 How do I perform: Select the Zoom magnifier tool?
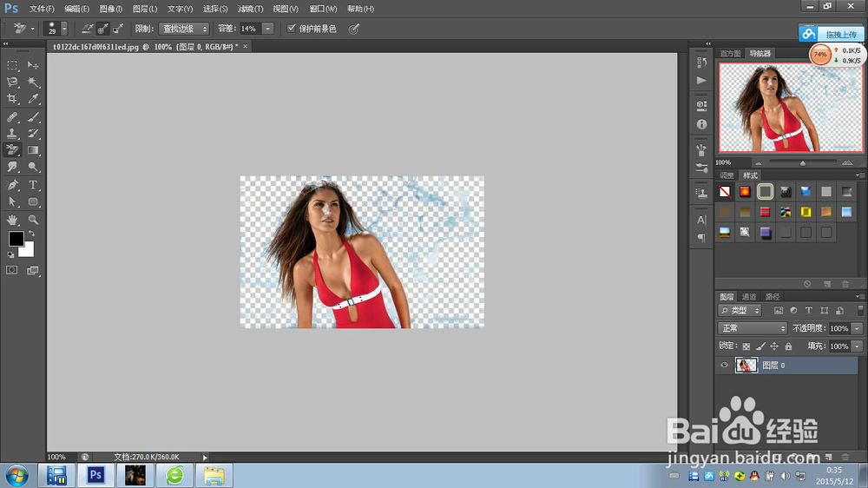point(33,220)
